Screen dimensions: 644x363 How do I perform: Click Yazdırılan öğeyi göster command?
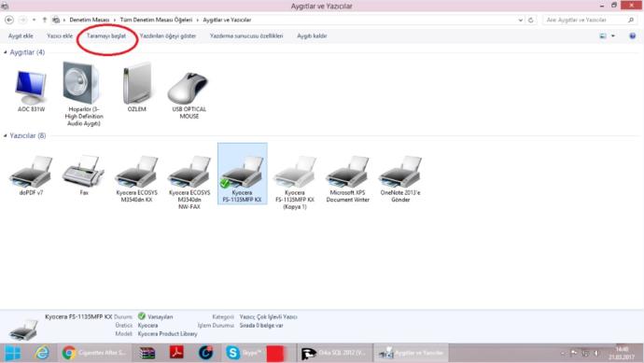tap(168, 36)
